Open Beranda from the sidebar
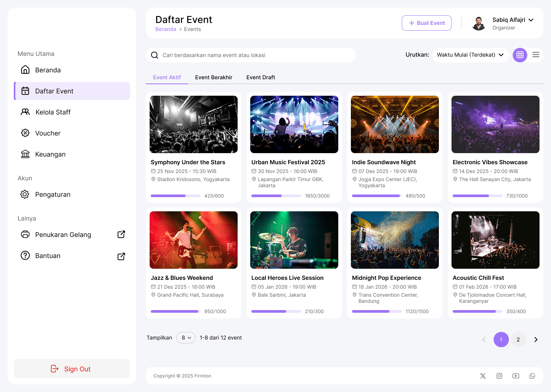Image resolution: width=551 pixels, height=392 pixels. tap(72, 70)
